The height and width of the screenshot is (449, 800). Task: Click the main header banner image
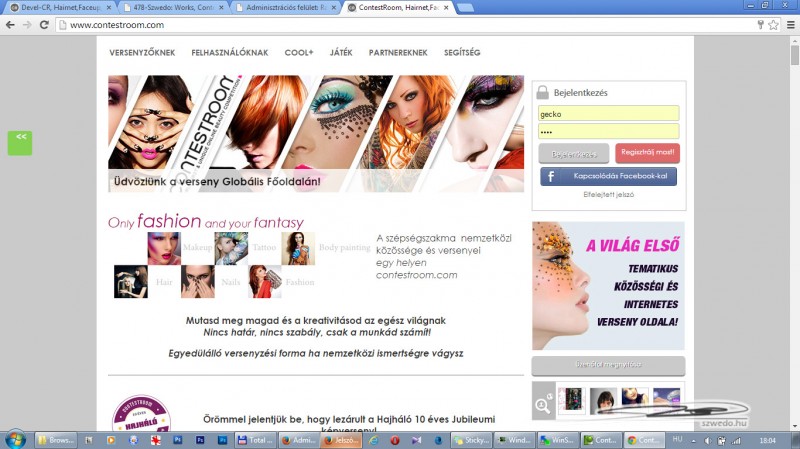coord(316,134)
